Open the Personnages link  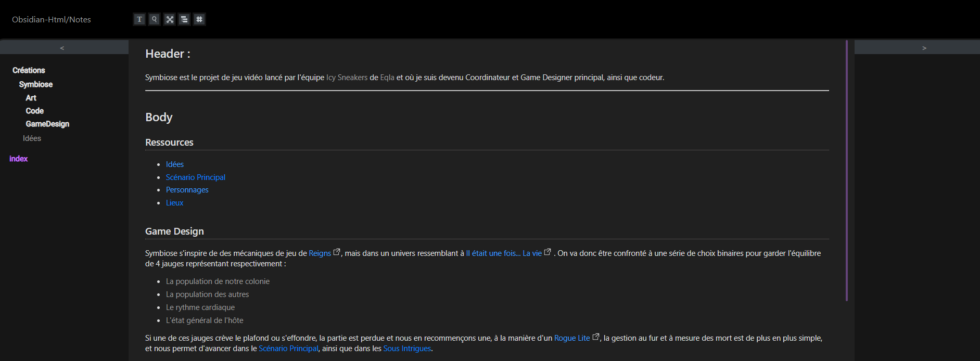tap(187, 190)
